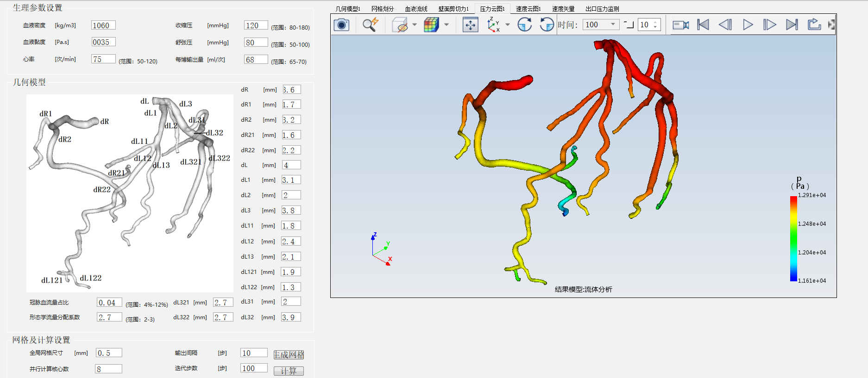Click the dL diameter input field
The width and height of the screenshot is (868, 378).
coord(292,165)
